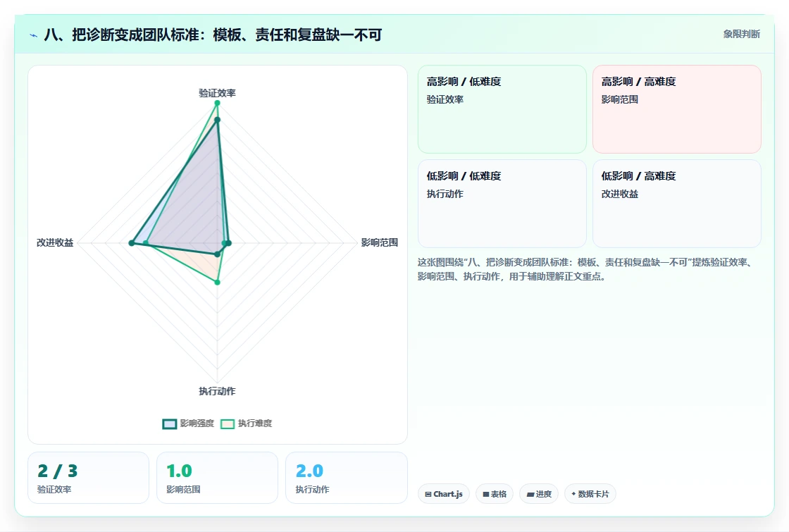Click 改进收益 text inside the 低影响 / 高难度 card
789x532 pixels.
tap(620, 194)
